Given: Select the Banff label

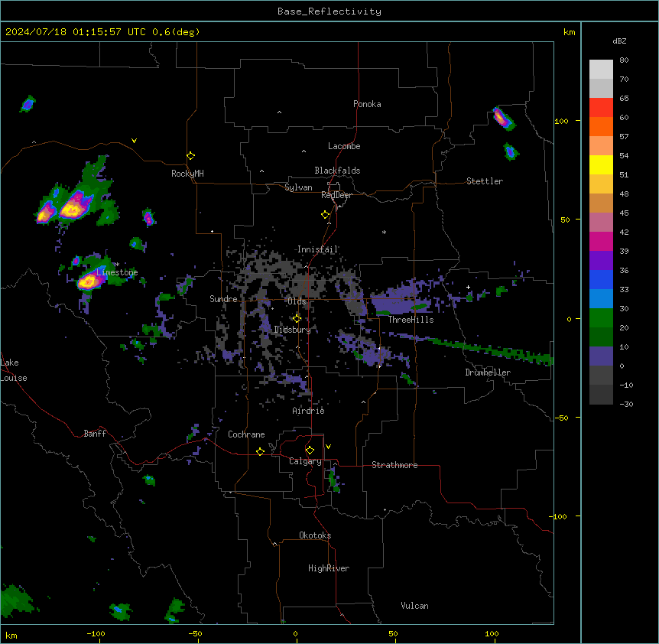Looking at the screenshot, I should pos(95,434).
